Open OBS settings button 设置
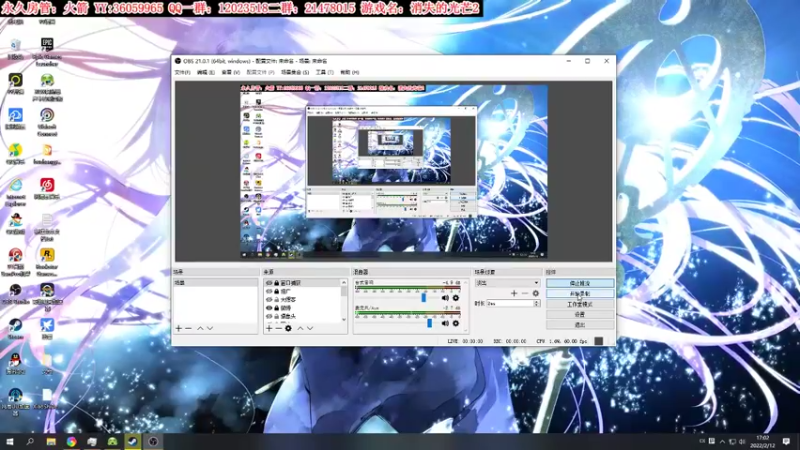Viewport: 800px width, 450px height. pyautogui.click(x=580, y=314)
